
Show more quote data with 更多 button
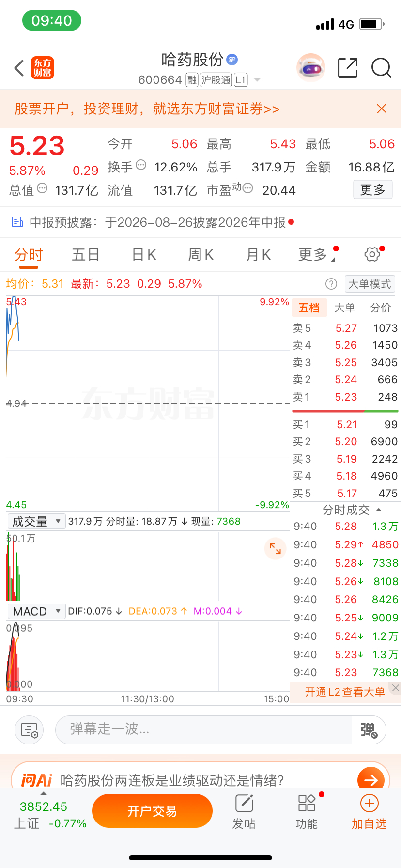[x=372, y=189]
